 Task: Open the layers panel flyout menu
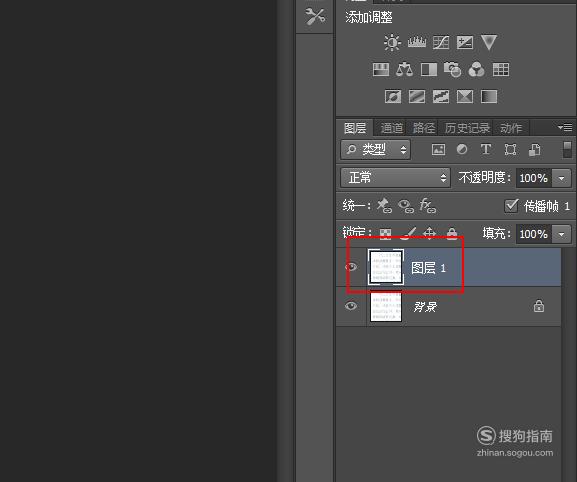tap(565, 128)
